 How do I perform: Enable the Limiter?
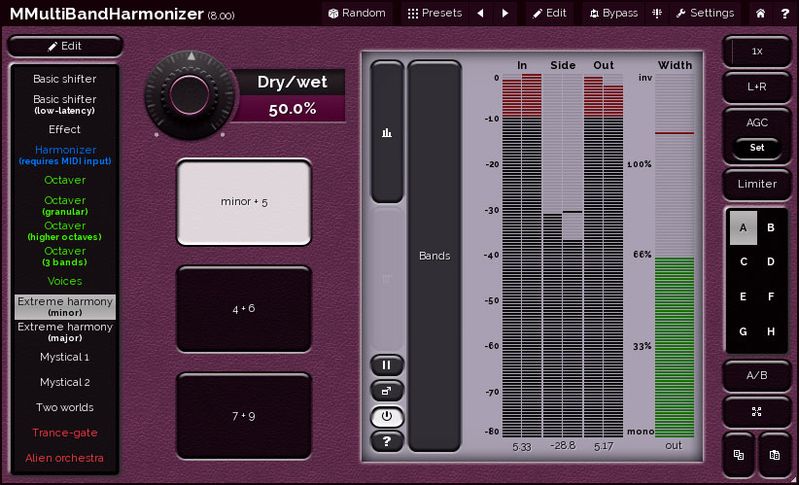[x=757, y=184]
